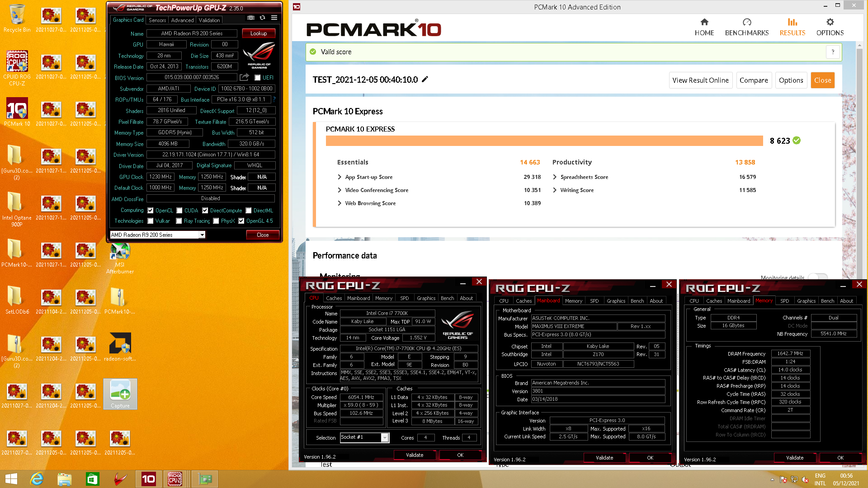This screenshot has width=868, height=488.
Task: Click the taskbar clock showing 00:56
Action: click(x=846, y=479)
